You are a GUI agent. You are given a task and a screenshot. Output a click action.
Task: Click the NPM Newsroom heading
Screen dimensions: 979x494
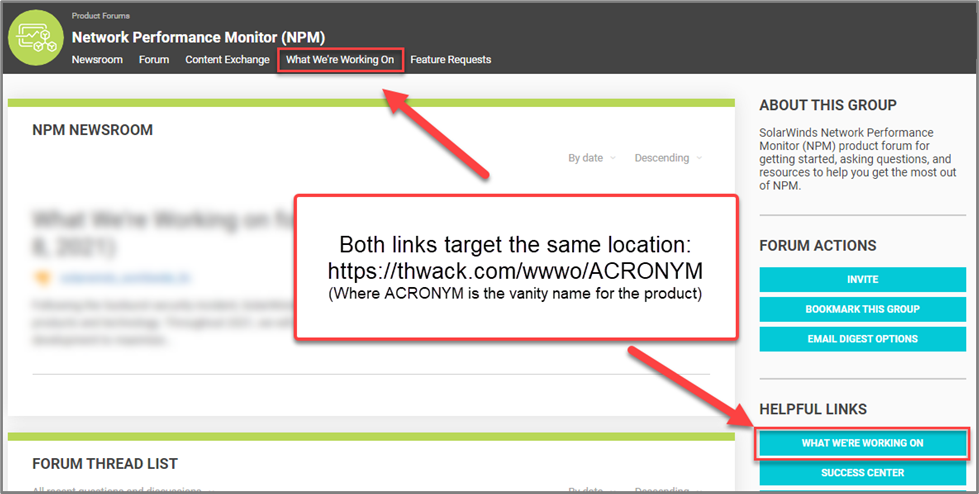[92, 130]
